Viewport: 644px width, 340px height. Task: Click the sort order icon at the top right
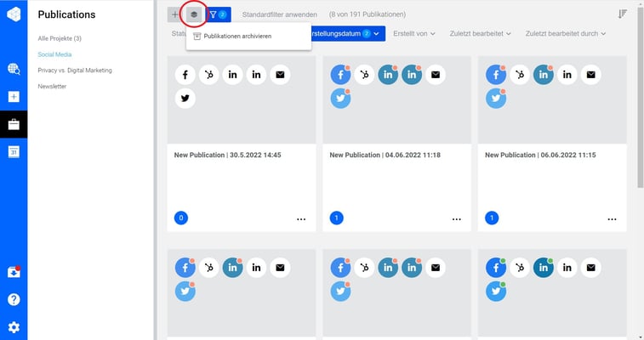tap(622, 14)
